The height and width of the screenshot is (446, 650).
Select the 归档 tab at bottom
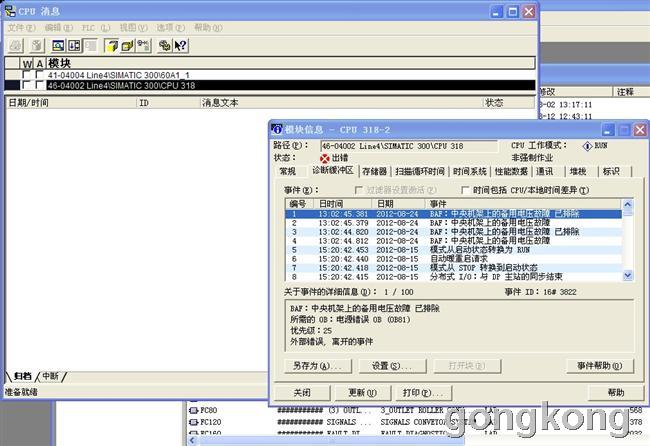click(23, 376)
